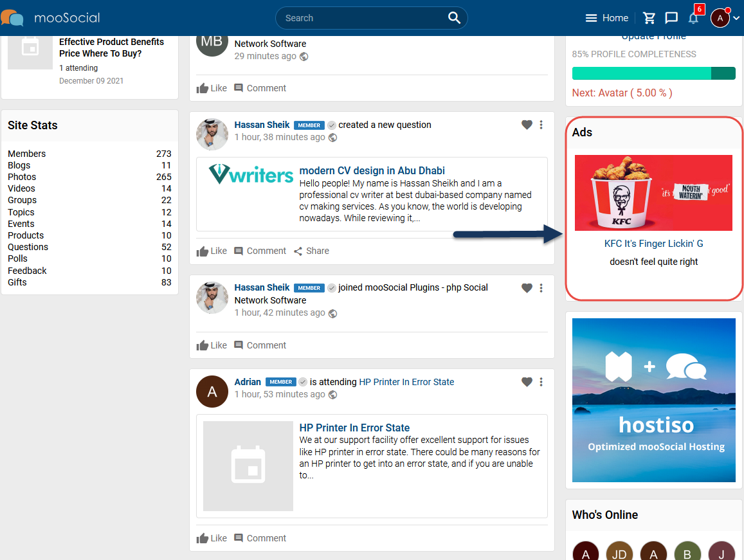Comment on the modern CV design post
744x560 pixels.
coord(260,251)
